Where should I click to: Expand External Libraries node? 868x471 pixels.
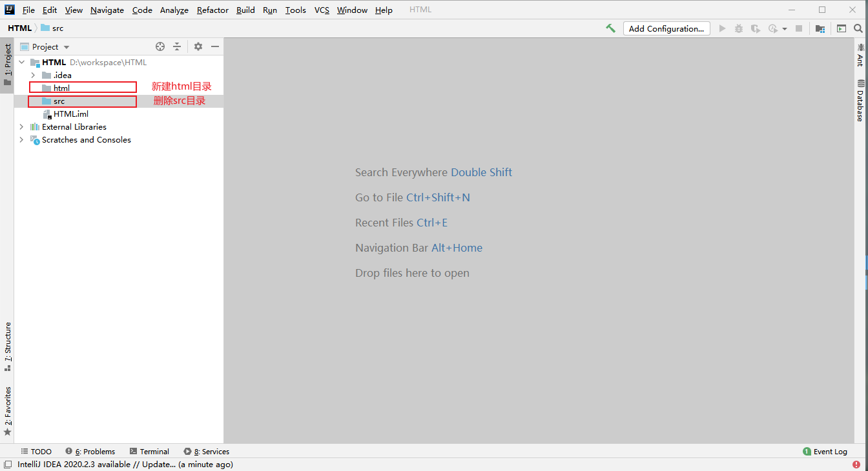coord(21,127)
